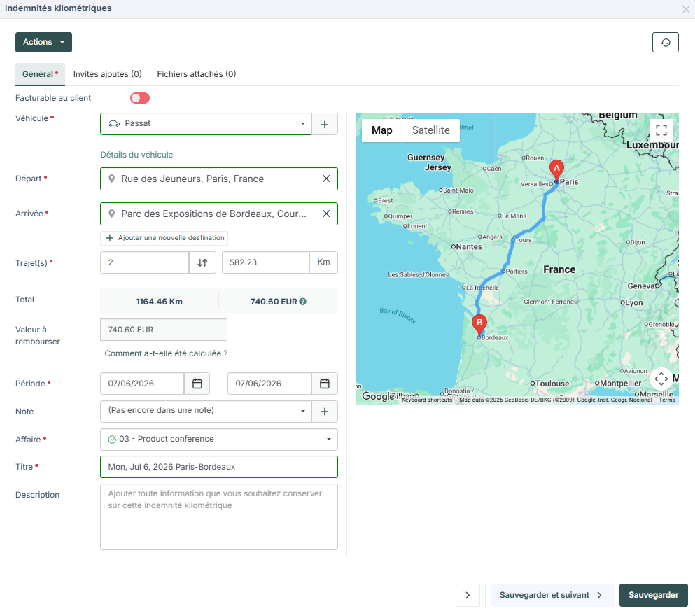
Task: Click the Sauvegarder button
Action: tap(653, 595)
